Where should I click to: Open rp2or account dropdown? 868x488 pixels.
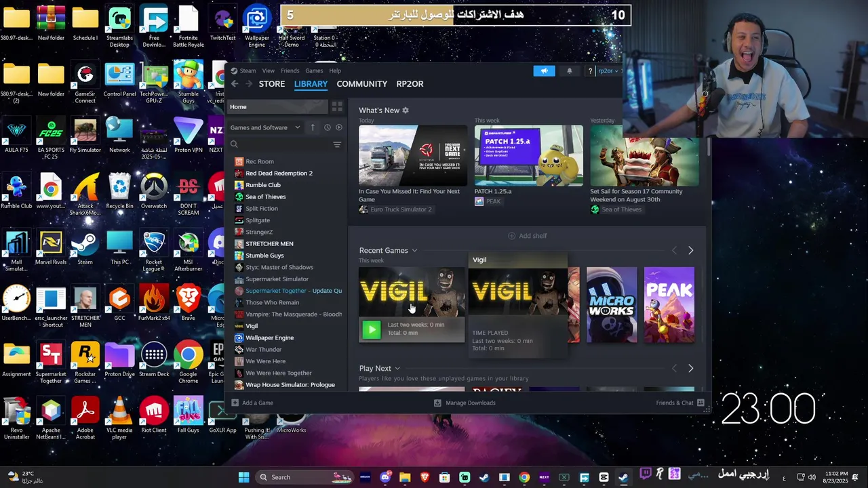(608, 70)
